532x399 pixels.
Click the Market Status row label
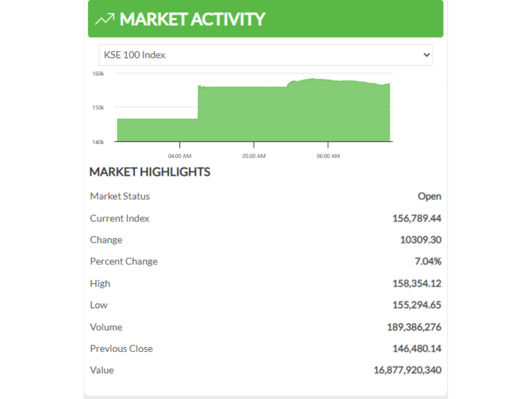point(120,196)
